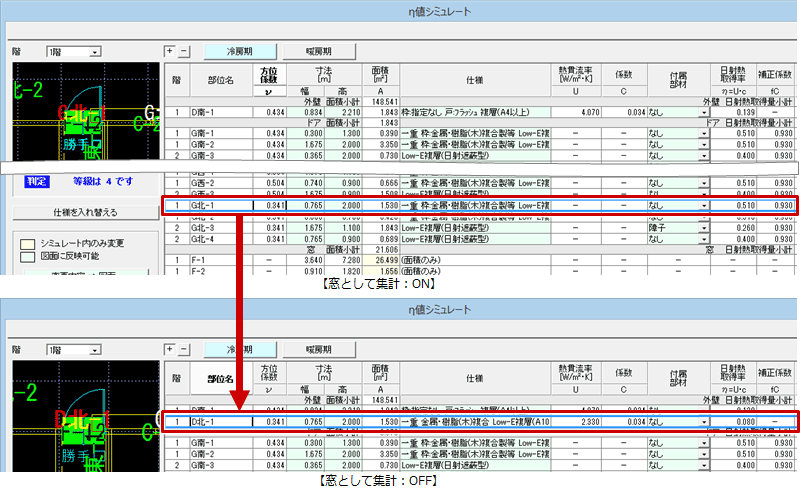This screenshot has width=802, height=496.
Task: Switch to the 暖房期 tab in the upper window
Action: tap(319, 51)
